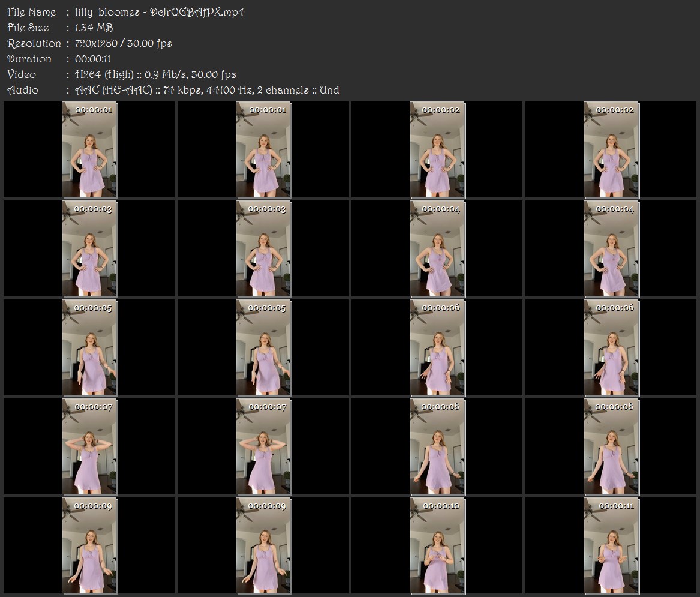Select the 'Resolution' label
Image resolution: width=700 pixels, height=597 pixels.
tap(34, 43)
